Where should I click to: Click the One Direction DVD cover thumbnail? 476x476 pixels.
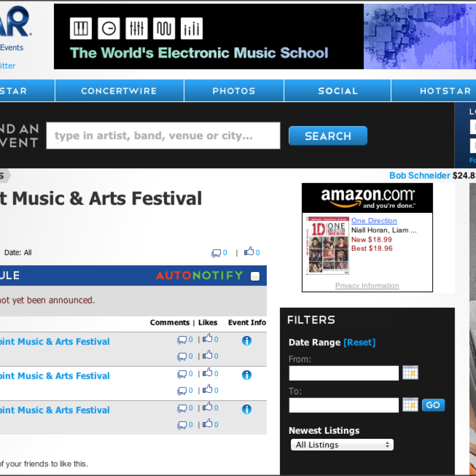click(x=327, y=245)
